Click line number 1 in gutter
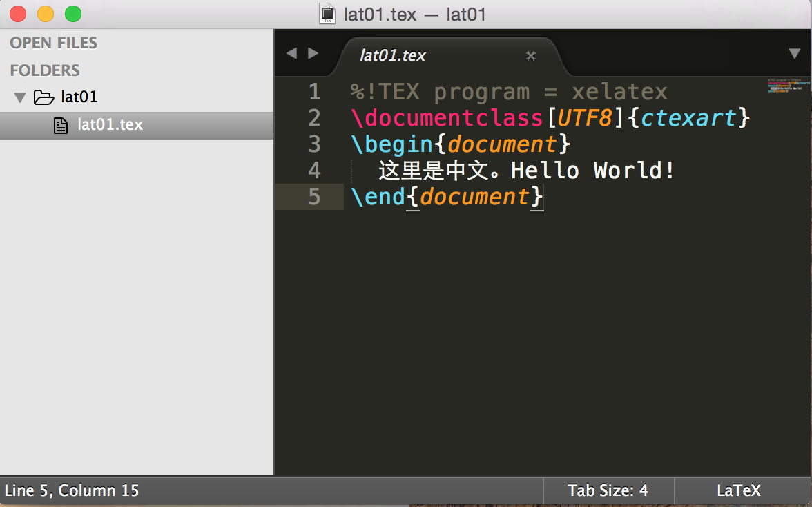 [x=314, y=92]
